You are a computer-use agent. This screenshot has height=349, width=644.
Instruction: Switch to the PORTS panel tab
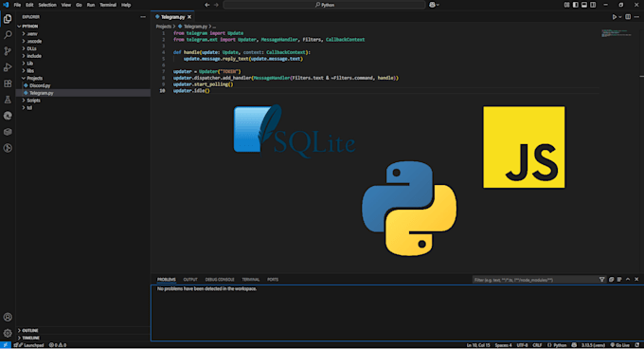[273, 280]
